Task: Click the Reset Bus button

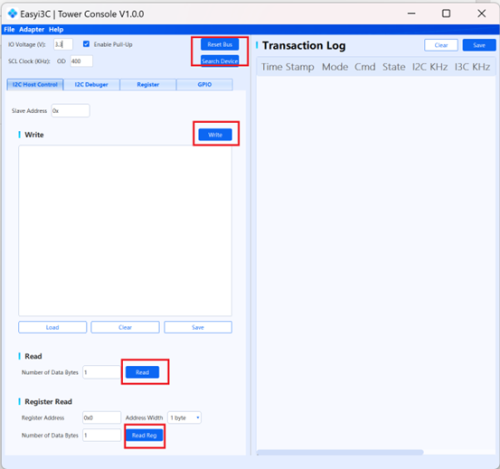Action: pos(220,44)
